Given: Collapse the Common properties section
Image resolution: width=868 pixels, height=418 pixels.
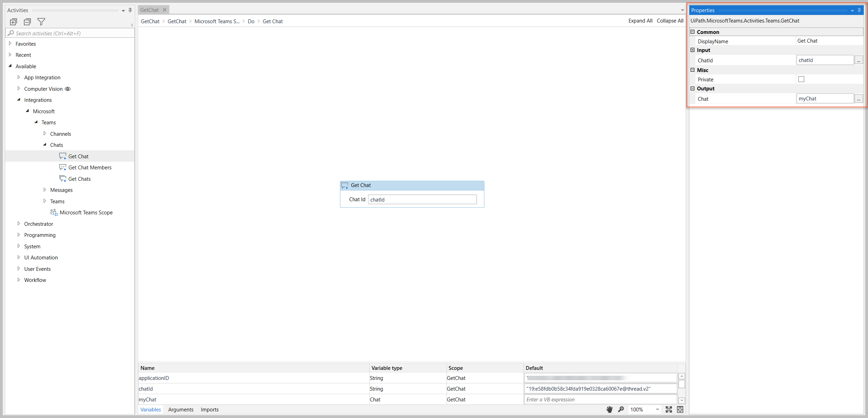Looking at the screenshot, I should [693, 32].
